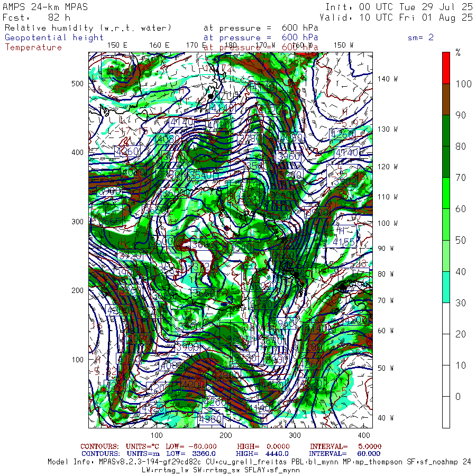The width and height of the screenshot is (476, 476).
Task: Click the red segment atop the colorbar
Action: [x=446, y=68]
